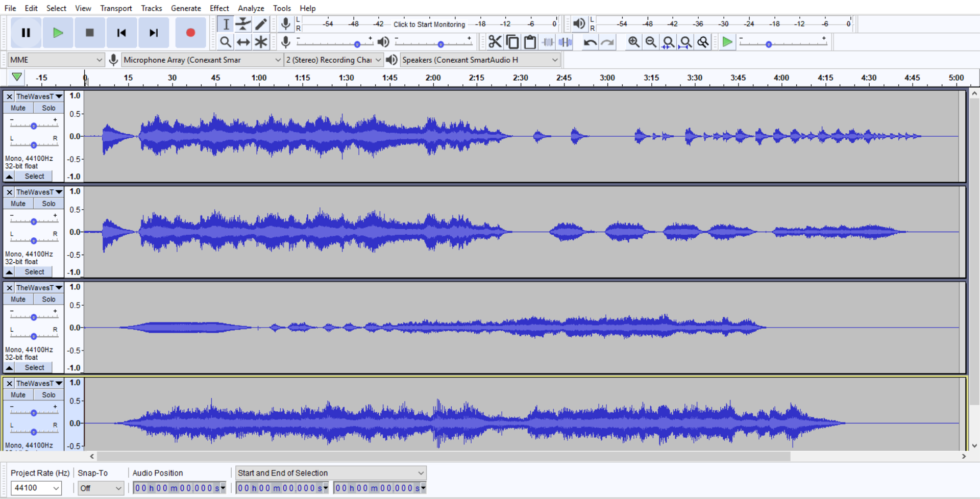
Task: Click the Copy icon
Action: [512, 42]
